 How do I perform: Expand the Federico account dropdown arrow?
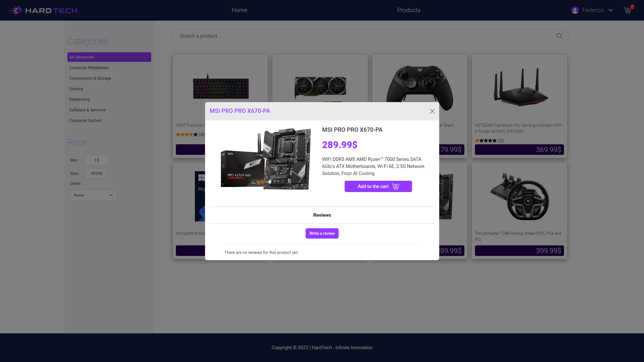tap(611, 10)
